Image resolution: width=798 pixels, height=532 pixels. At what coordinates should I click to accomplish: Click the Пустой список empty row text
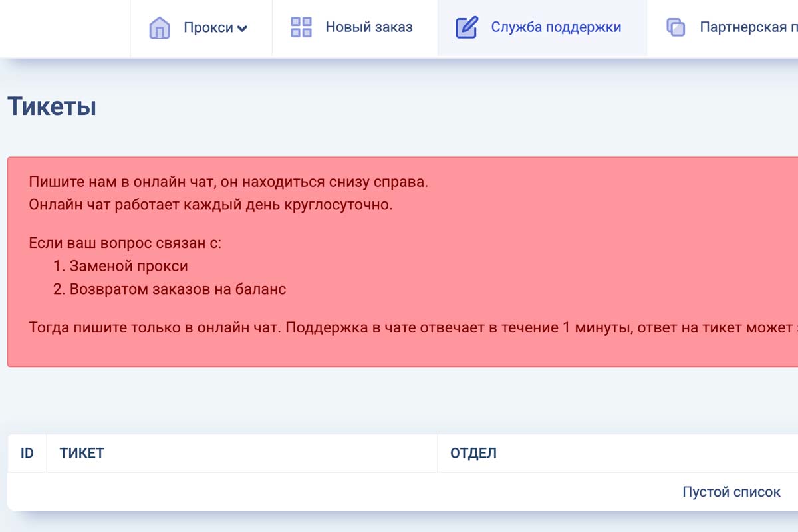[x=731, y=492]
